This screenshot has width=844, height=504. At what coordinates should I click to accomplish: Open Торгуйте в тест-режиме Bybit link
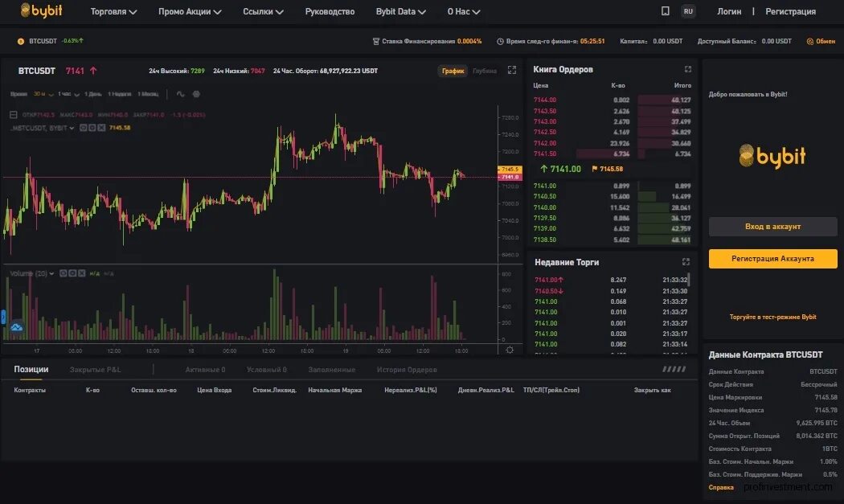point(773,318)
